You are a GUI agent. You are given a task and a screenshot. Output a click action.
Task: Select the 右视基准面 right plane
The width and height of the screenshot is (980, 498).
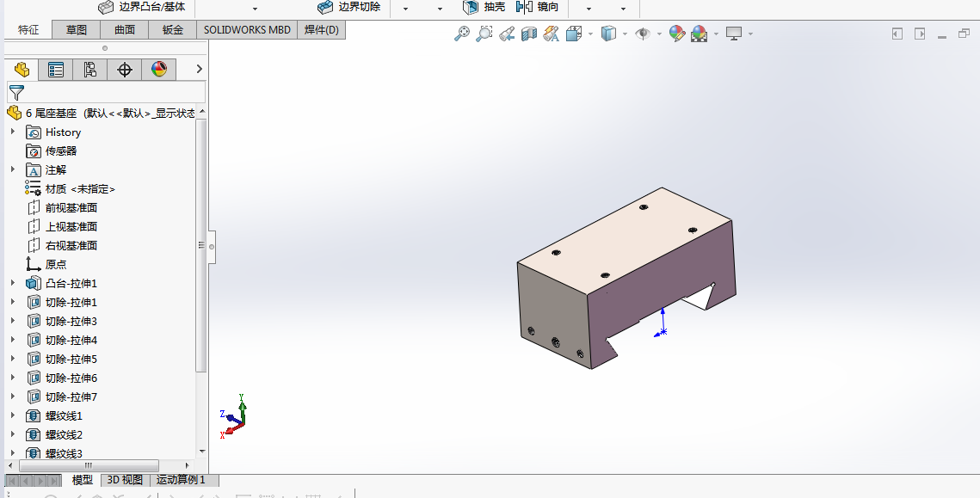tap(61, 245)
